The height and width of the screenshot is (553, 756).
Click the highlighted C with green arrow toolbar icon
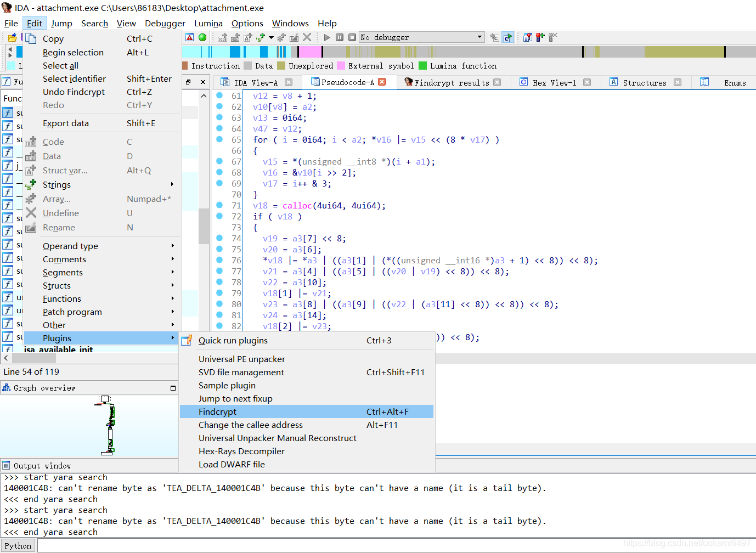(x=507, y=37)
